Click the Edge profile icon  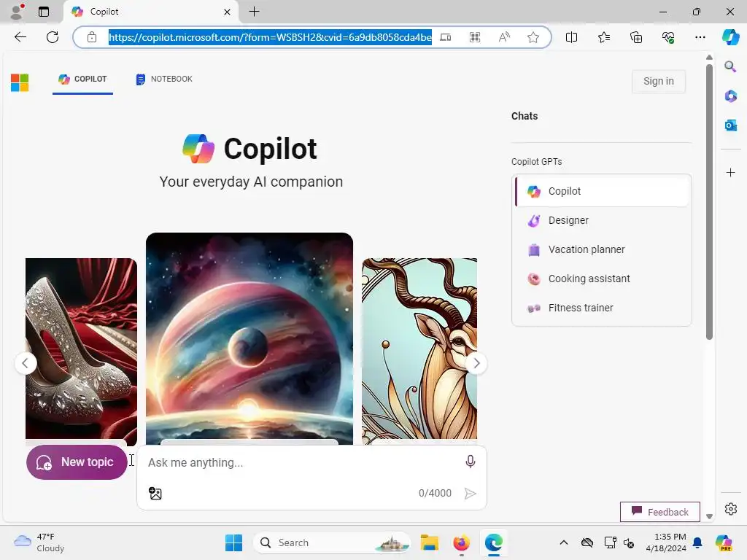pyautogui.click(x=17, y=12)
